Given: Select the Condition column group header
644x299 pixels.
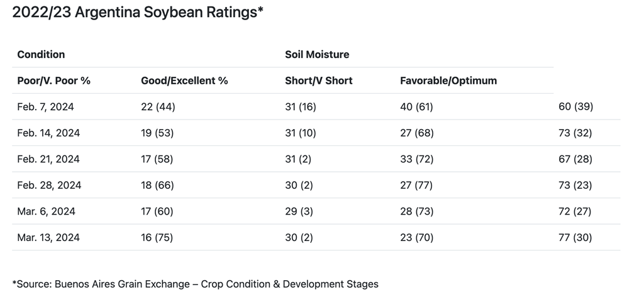Looking at the screenshot, I should click(41, 54).
